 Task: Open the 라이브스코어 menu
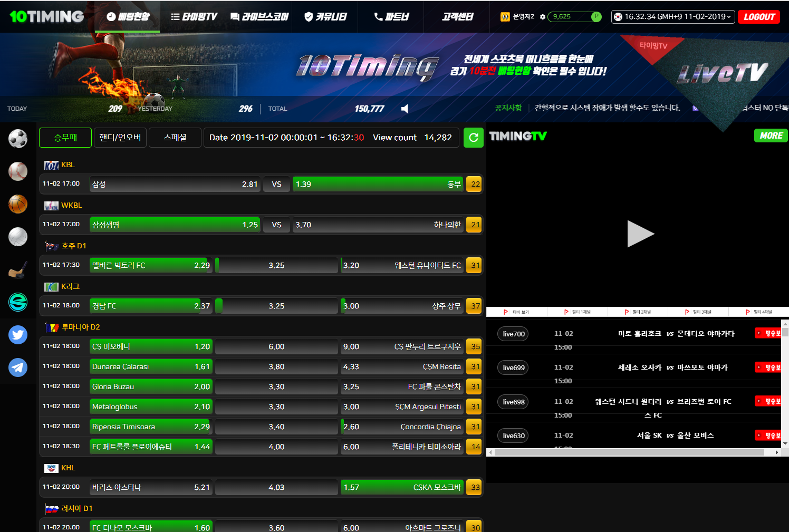point(259,17)
